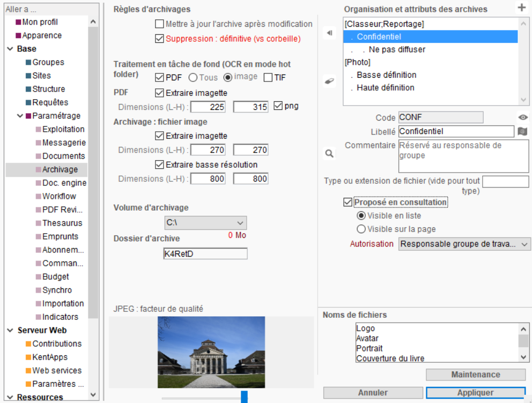Screen dimensions: 532x403
Task: Select Visible sur la page option
Action: pyautogui.click(x=361, y=229)
